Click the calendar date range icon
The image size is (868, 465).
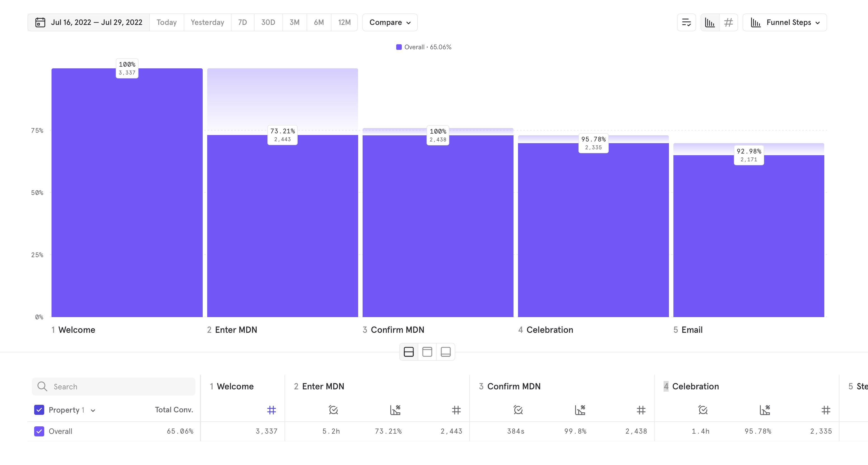click(40, 22)
